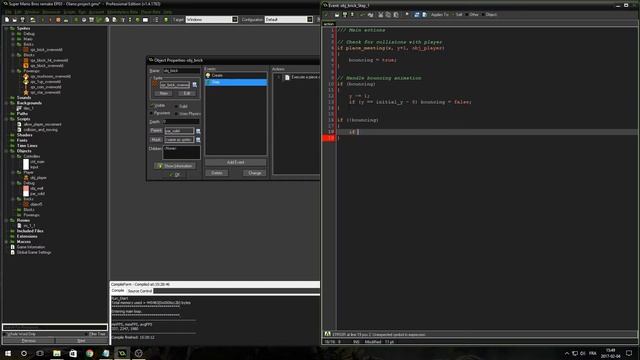Viewport: 640px width, 360px height.
Task: Collapse the Rooms folder in resource tree
Action: tap(6, 220)
